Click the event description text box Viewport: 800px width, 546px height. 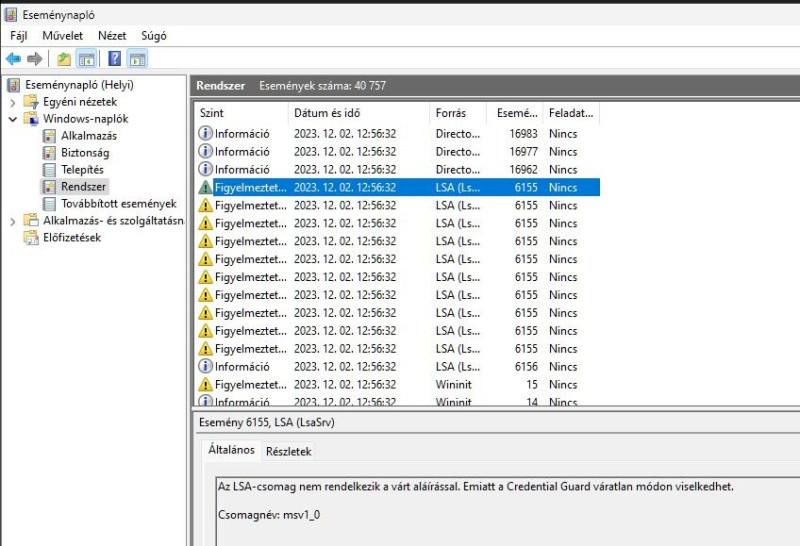coord(508,511)
